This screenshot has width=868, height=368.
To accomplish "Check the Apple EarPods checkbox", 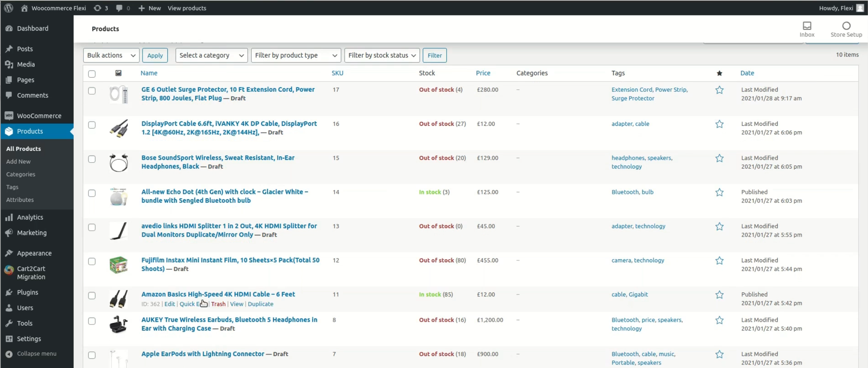I will click(x=92, y=355).
